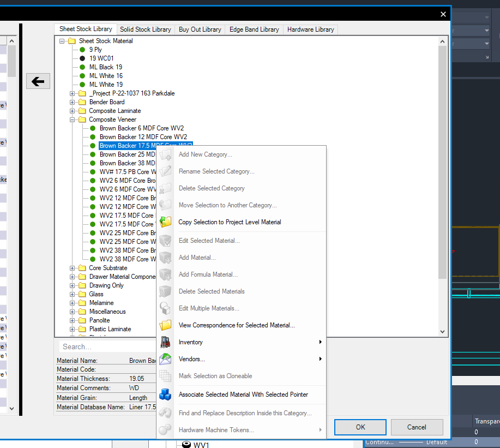Screen dimensions: 500x448
Task: Switch to the Solid Stock Library tab
Action: pyautogui.click(x=146, y=29)
